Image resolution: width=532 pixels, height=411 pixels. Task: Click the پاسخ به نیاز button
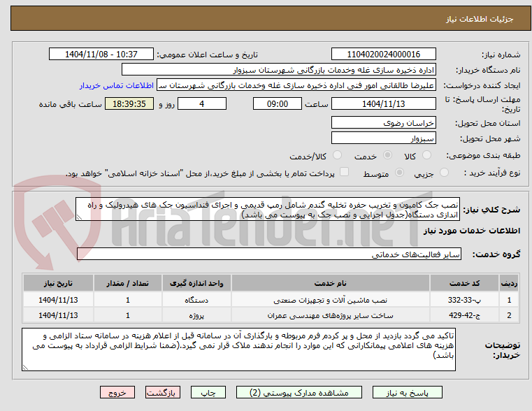coord(407,392)
